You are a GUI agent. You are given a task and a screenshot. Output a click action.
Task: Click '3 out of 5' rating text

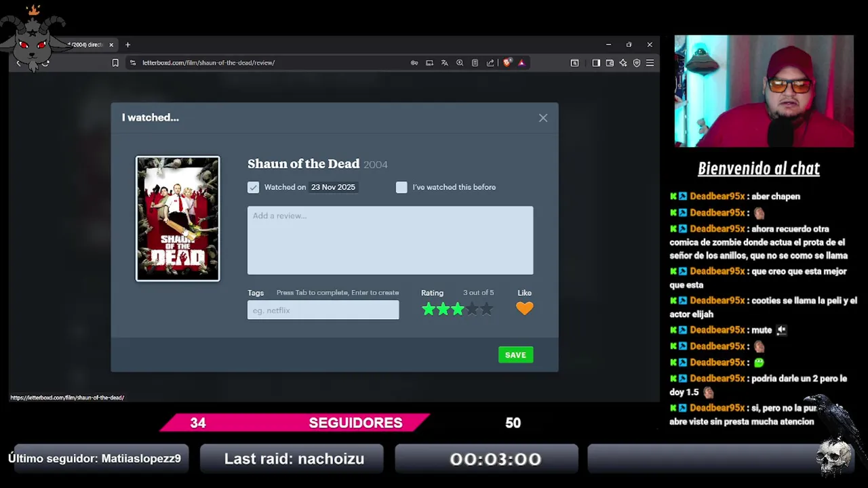478,293
